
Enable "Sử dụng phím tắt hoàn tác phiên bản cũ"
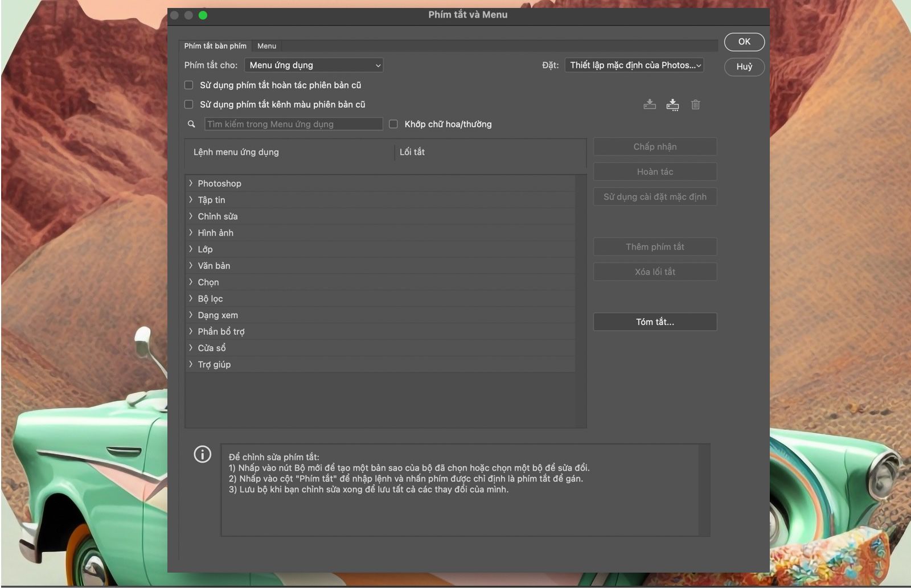click(188, 85)
